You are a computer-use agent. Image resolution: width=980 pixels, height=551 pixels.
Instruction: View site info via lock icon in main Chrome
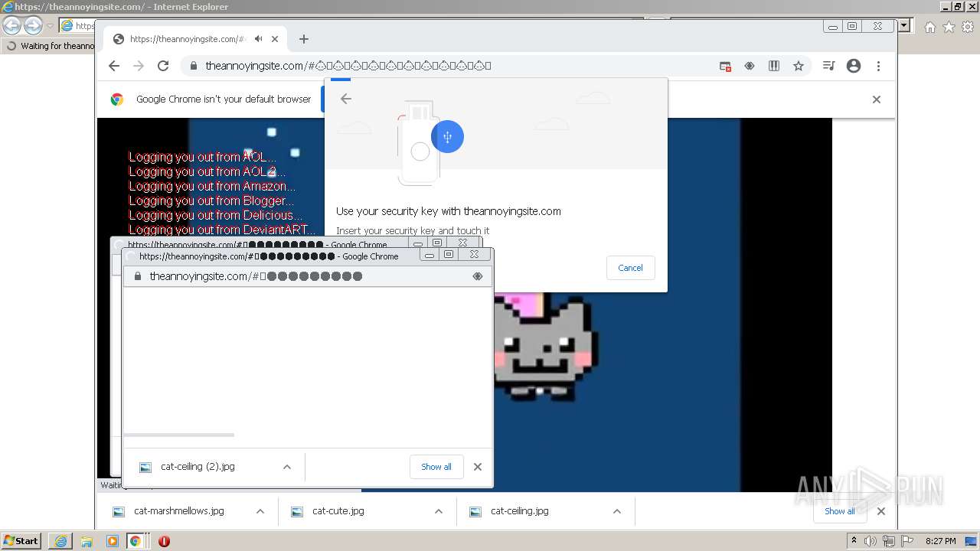[x=192, y=66]
